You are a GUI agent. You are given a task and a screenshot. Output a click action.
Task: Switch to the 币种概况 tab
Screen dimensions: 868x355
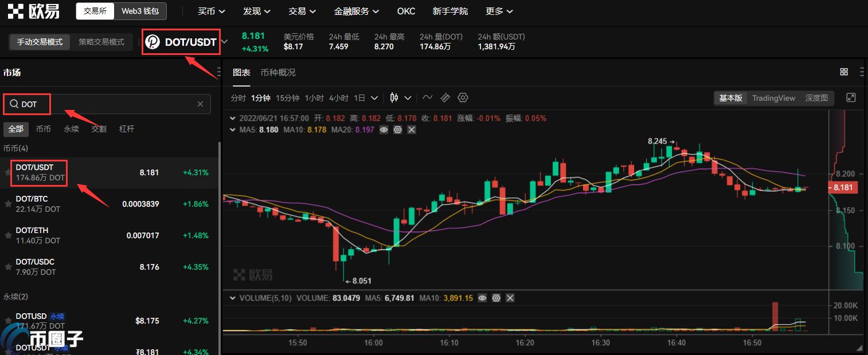coord(278,73)
